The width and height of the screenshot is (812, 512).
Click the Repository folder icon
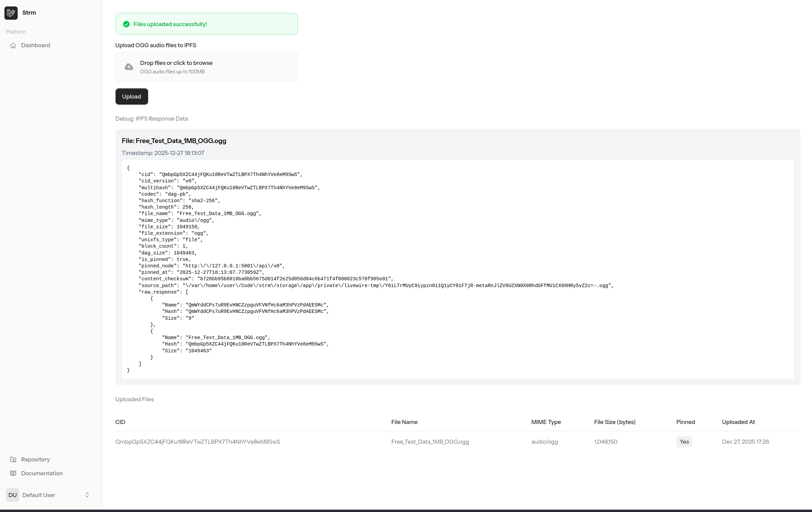(x=13, y=459)
